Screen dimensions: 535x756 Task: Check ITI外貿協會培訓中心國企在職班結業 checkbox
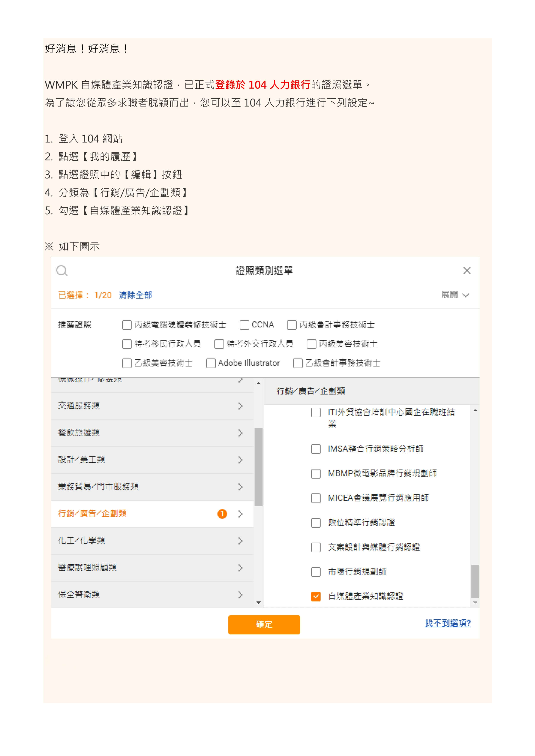click(x=316, y=412)
